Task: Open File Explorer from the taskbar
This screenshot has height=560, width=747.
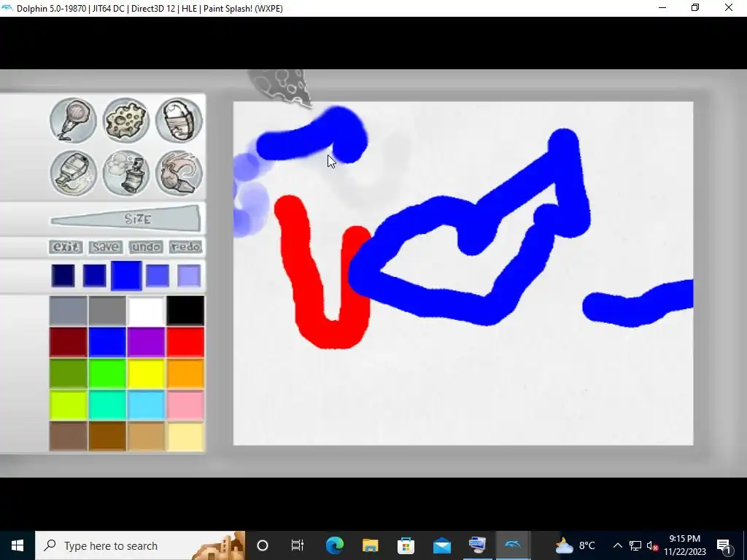Action: click(370, 545)
